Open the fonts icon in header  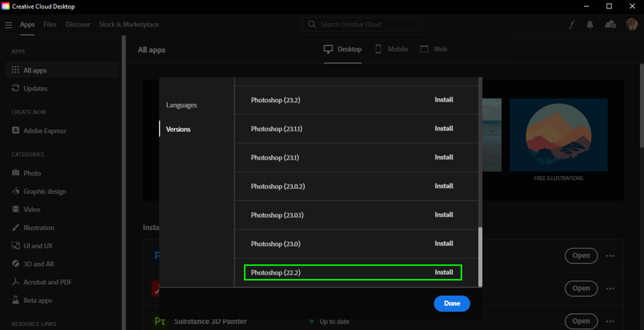pos(571,24)
